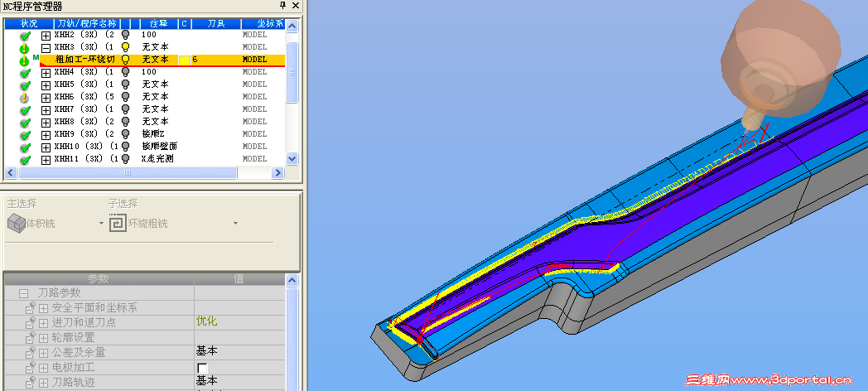Toggle the XHH2 toolpath display light bulb
Screen dimensions: 868x391
pos(125,35)
